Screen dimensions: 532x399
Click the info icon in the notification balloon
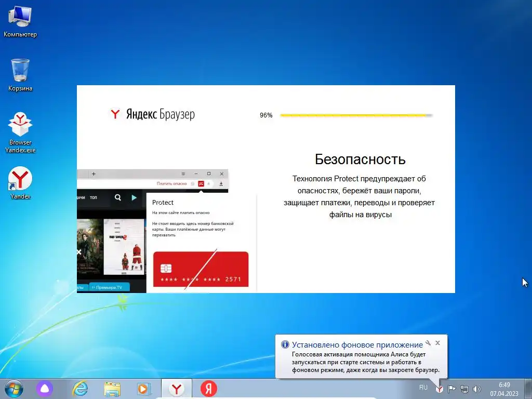[x=285, y=345]
